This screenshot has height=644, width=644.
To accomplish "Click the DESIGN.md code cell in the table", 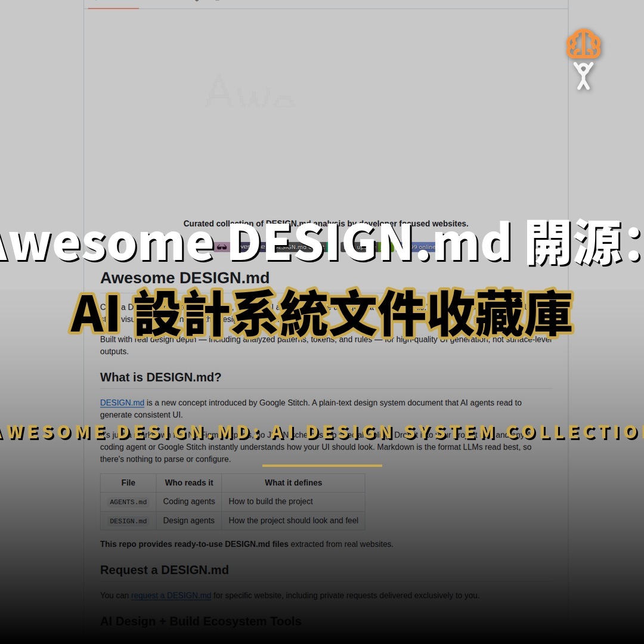I will click(x=128, y=521).
